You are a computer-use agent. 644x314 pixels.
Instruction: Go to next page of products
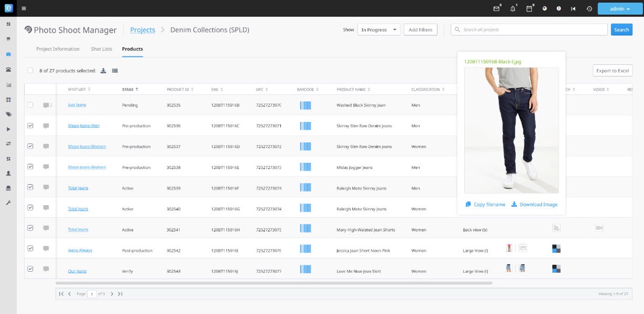coord(112,294)
